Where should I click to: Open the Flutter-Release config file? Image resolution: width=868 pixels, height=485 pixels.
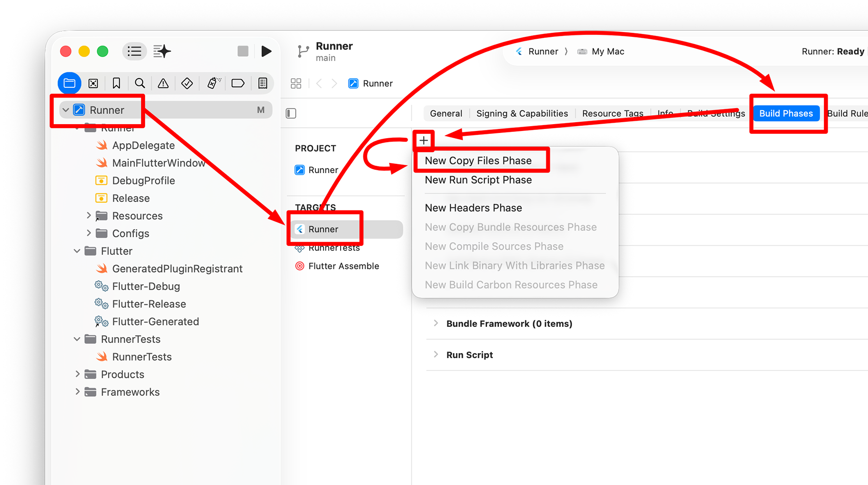click(141, 304)
